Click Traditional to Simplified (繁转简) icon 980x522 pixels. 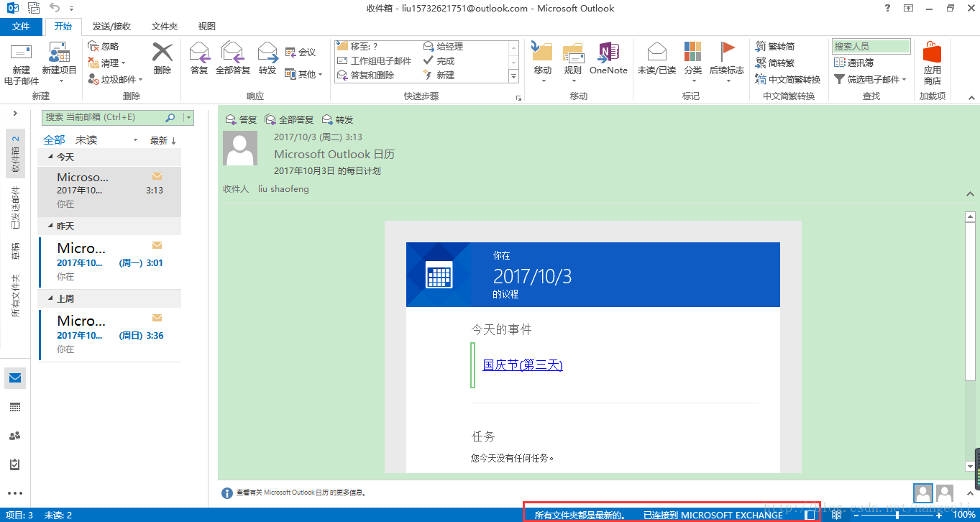coord(761,45)
